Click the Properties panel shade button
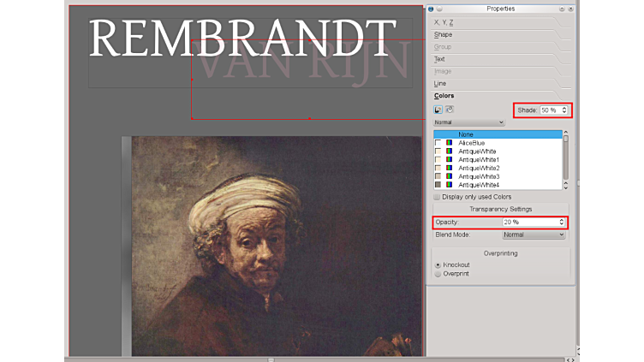644x362 pixels. tap(439, 9)
